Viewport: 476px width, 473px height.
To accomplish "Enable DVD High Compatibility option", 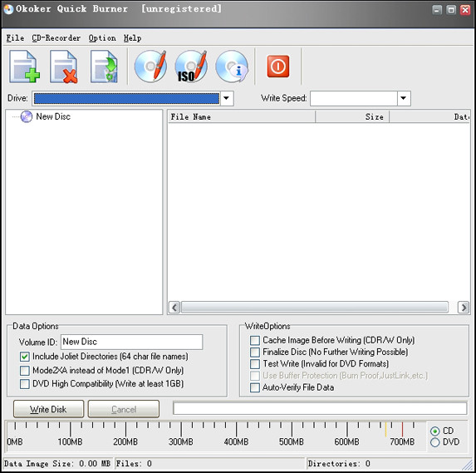I will [25, 384].
